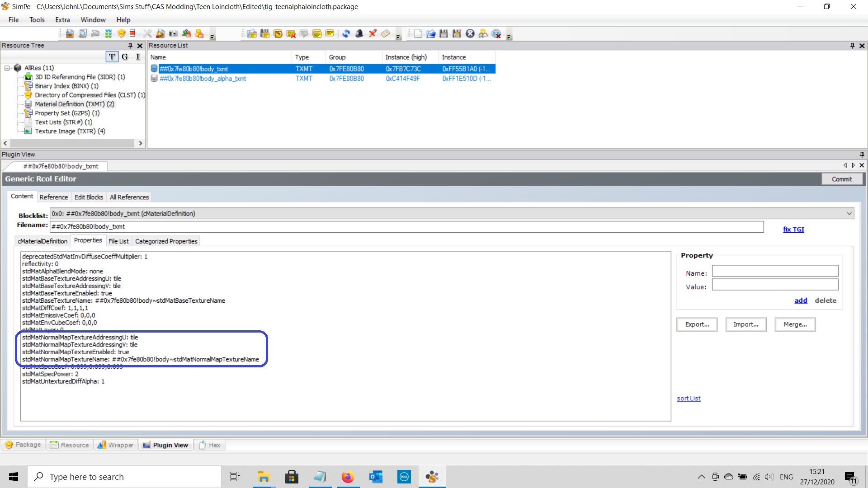Open the Extra menu

[x=62, y=20]
